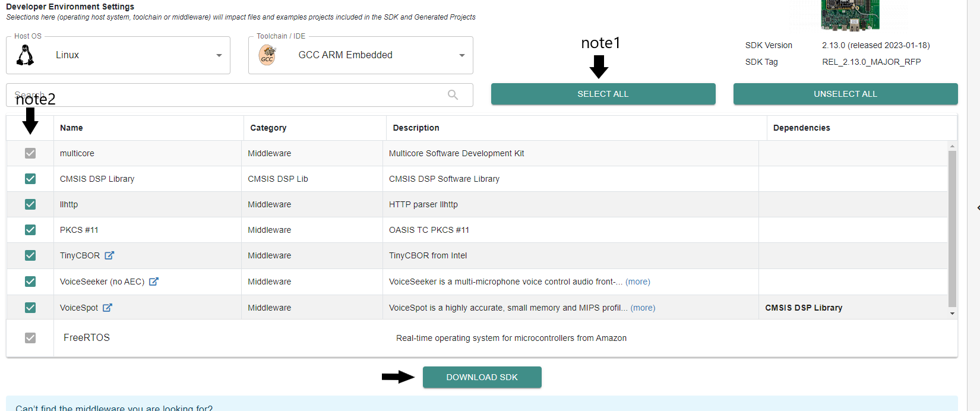Open VoiceSeeker external link icon
This screenshot has width=980, height=411.
(154, 282)
